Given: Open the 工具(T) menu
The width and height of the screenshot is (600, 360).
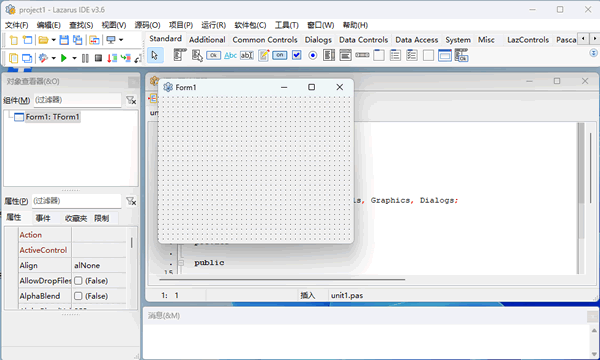Looking at the screenshot, I should pyautogui.click(x=287, y=25).
